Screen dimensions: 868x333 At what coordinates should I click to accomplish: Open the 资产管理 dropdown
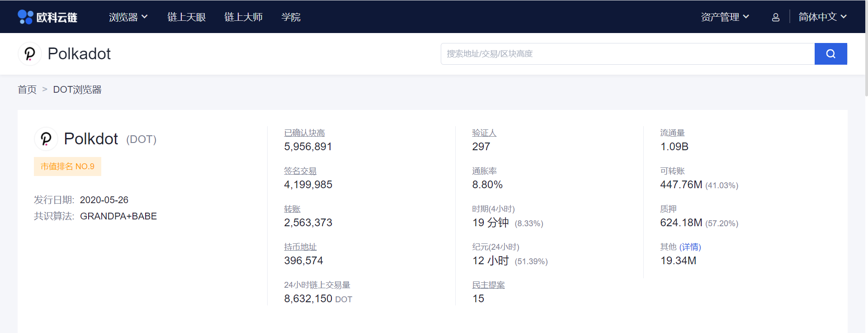pos(725,17)
